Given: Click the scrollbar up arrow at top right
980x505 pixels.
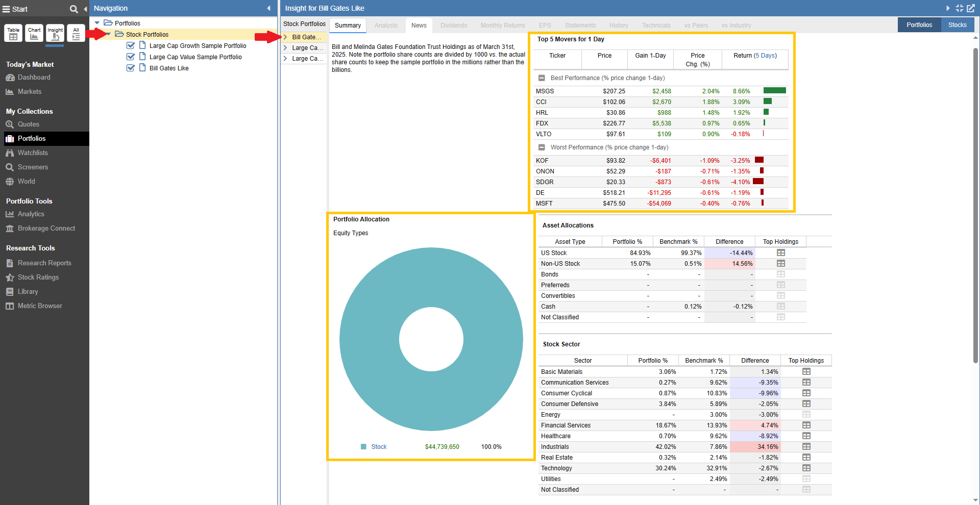Looking at the screenshot, I should pos(975,38).
